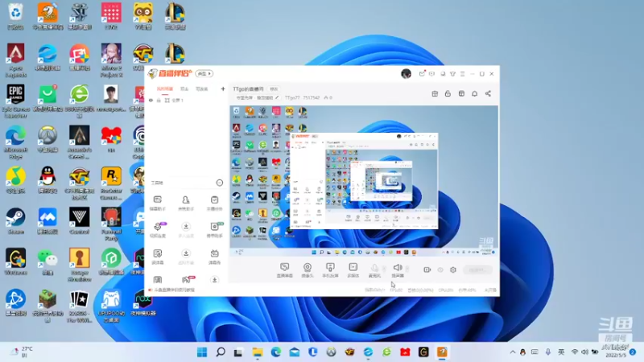Mute the speaker in the streaming bar

tap(398, 270)
